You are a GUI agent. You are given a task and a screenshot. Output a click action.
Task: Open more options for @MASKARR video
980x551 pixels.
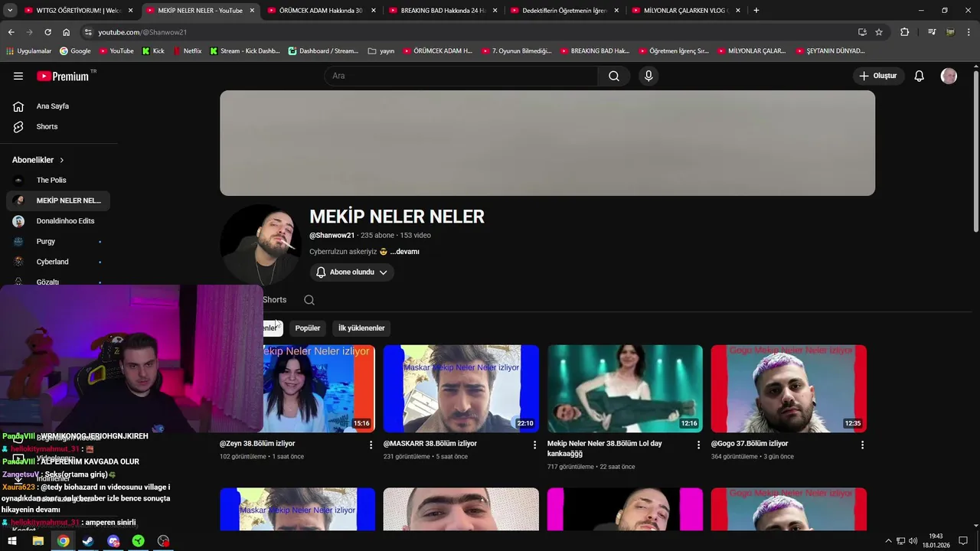pos(535,445)
